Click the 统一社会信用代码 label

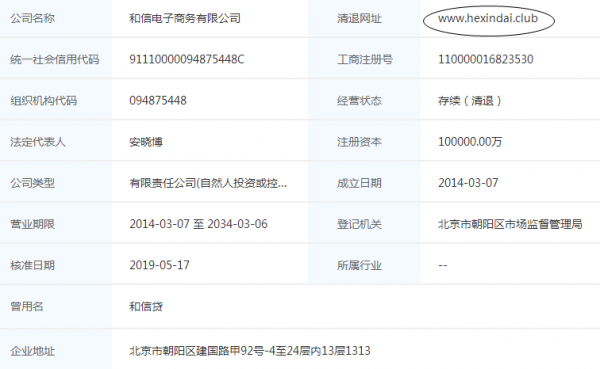pos(55,59)
